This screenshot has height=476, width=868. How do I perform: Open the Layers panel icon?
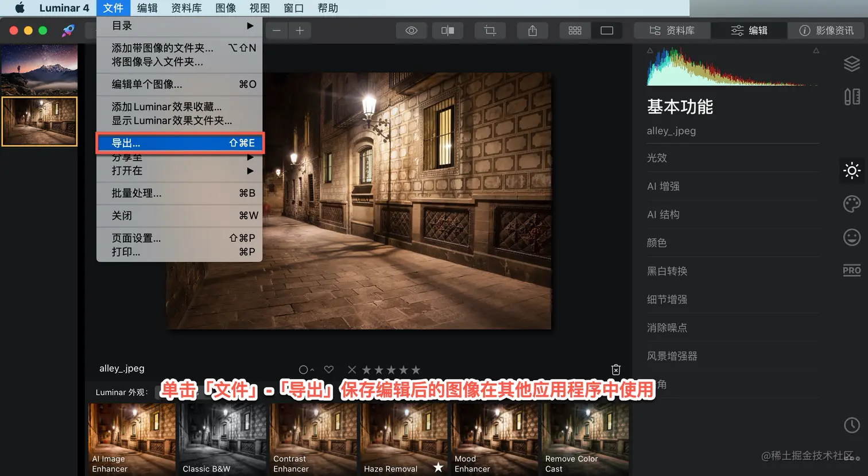coord(852,64)
